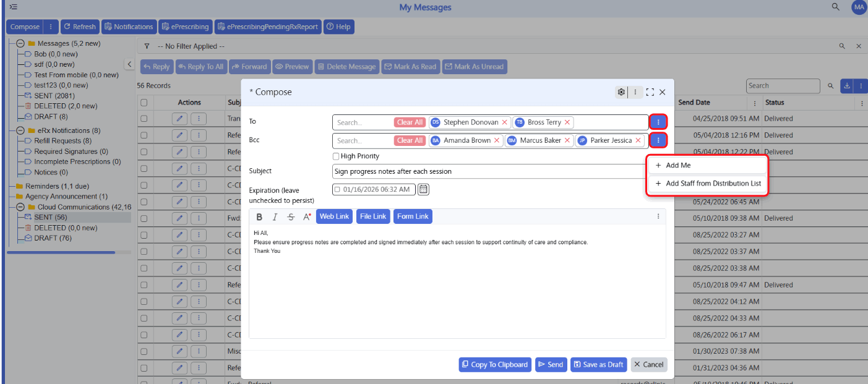Apply strikethrough formatting
The image size is (868, 384).
[x=291, y=216]
